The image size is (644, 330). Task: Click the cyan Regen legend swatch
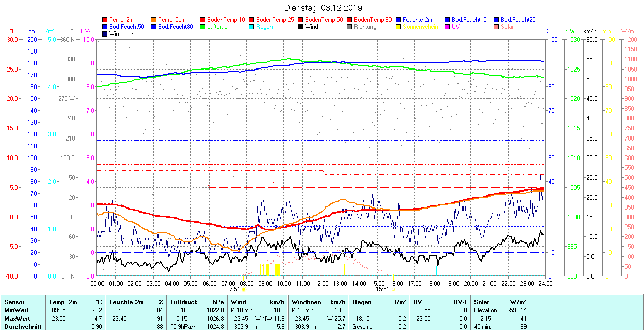252,27
